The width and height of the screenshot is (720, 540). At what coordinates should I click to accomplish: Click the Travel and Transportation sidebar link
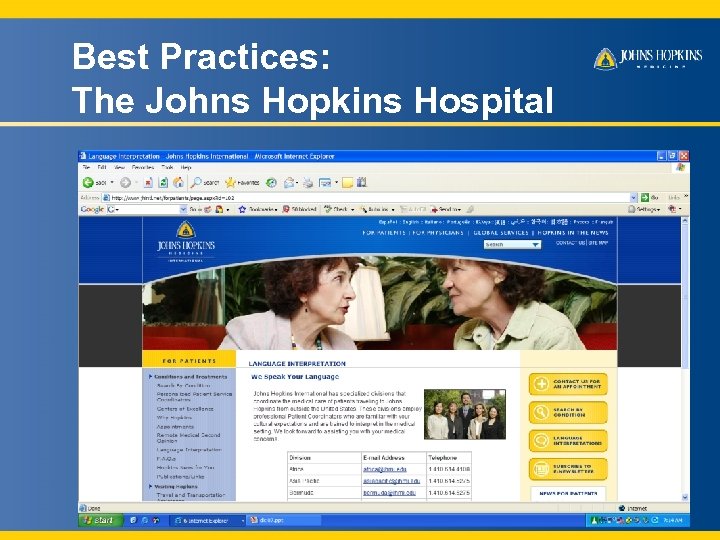coord(191,495)
